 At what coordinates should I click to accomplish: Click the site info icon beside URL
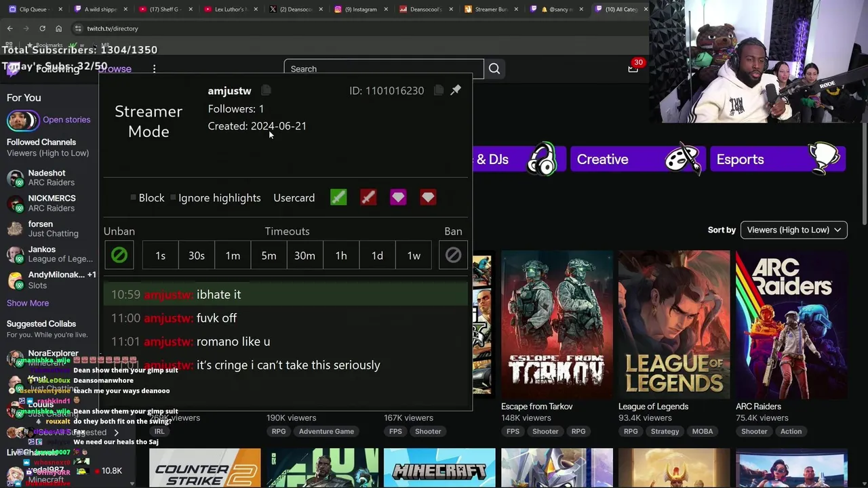click(x=78, y=28)
